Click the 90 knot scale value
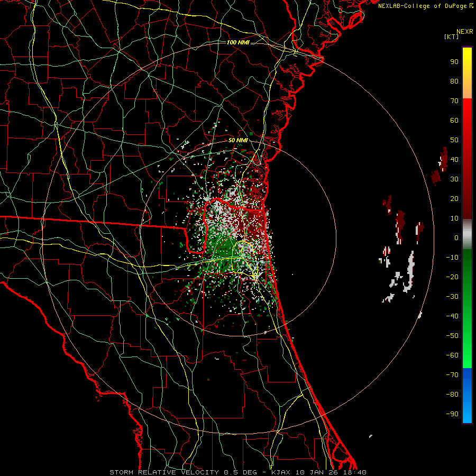The width and height of the screenshot is (476, 476). tap(454, 62)
